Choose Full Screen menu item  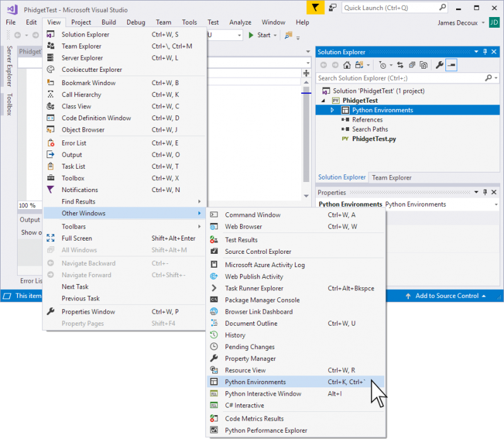tap(124, 238)
